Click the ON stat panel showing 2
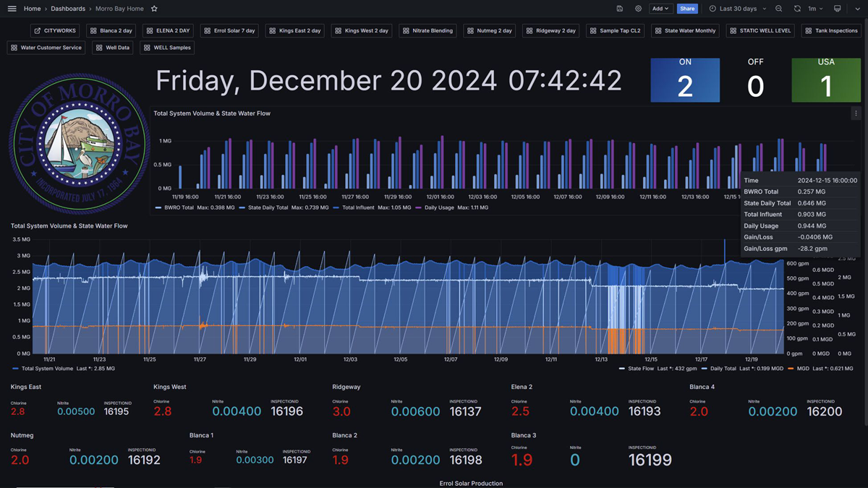 tap(685, 80)
